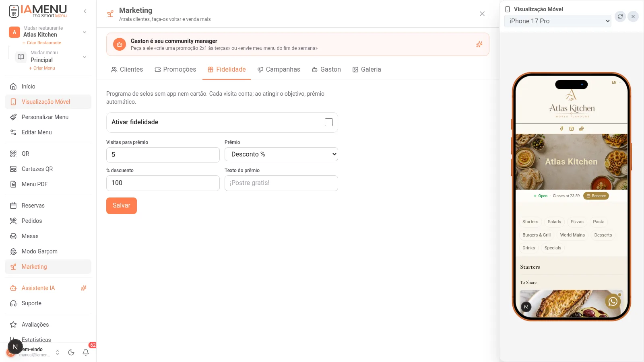Open Avaliações in the sidebar
Image resolution: width=644 pixels, height=362 pixels.
pyautogui.click(x=48, y=325)
